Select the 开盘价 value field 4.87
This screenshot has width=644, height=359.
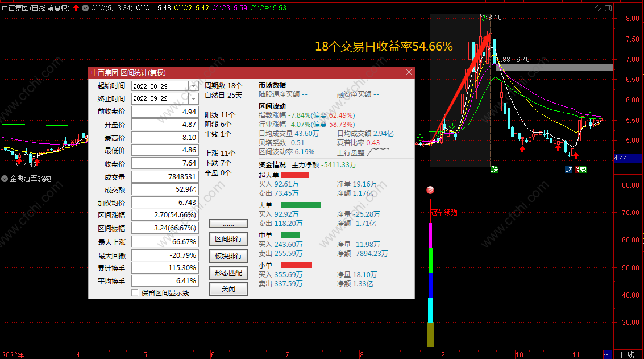[x=165, y=125]
